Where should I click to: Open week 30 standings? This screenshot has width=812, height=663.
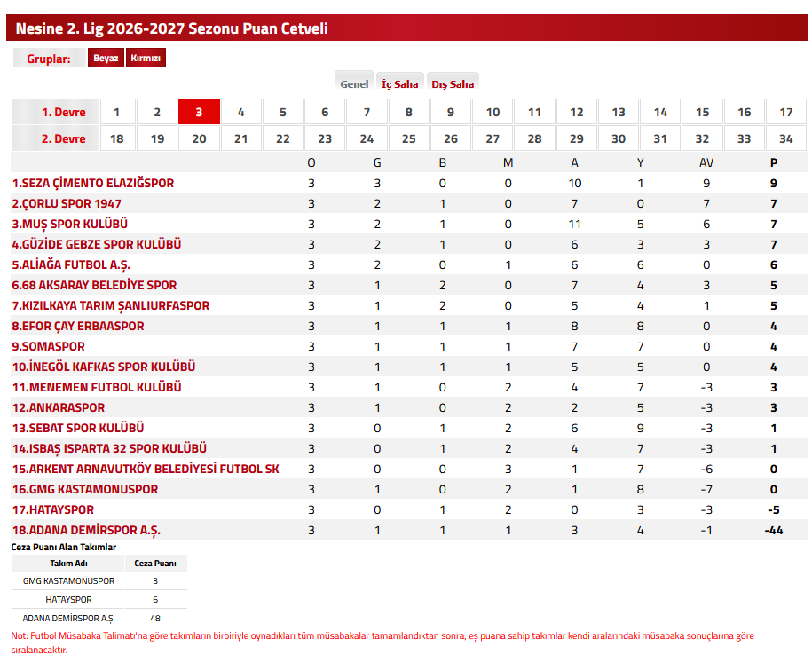coord(619,138)
